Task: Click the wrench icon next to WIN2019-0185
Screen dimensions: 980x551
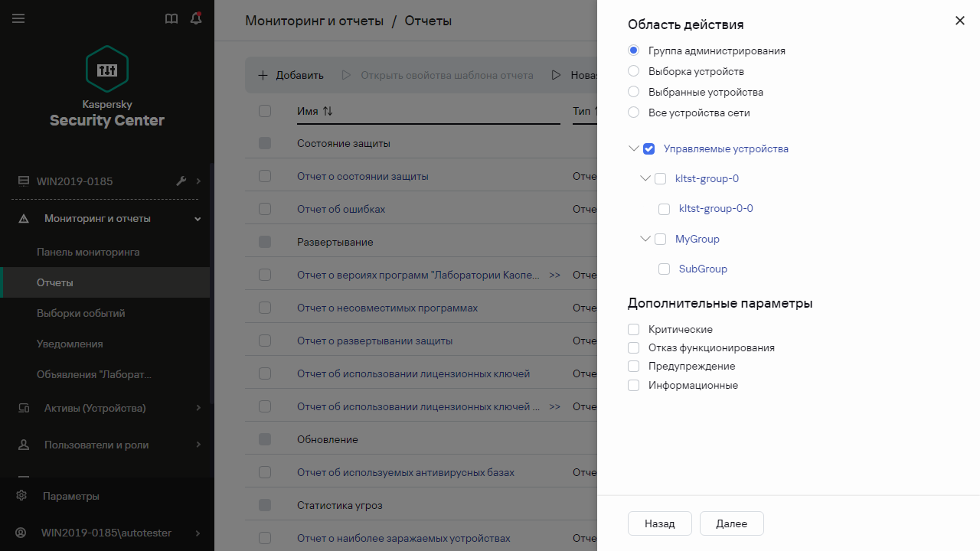Action: click(x=181, y=181)
